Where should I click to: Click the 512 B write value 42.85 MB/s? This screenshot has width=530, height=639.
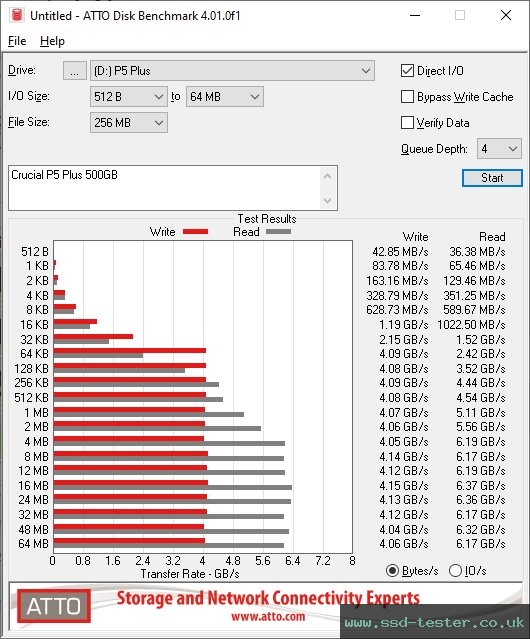(400, 251)
